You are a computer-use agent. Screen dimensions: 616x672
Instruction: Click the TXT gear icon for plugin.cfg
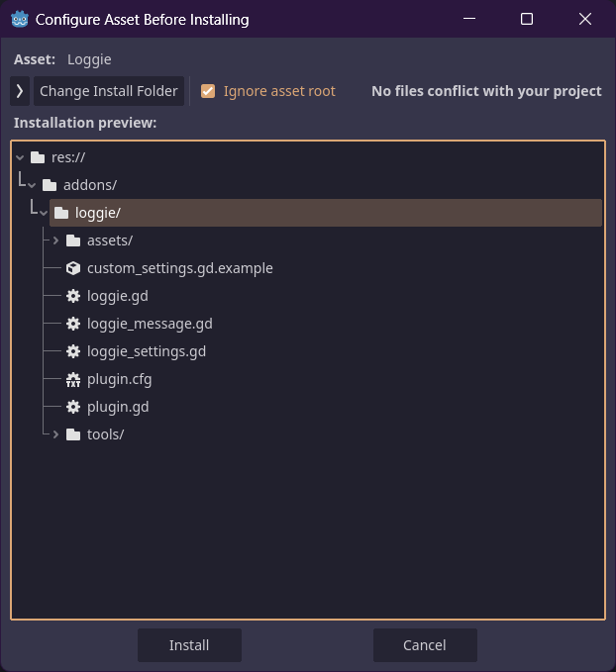click(73, 379)
